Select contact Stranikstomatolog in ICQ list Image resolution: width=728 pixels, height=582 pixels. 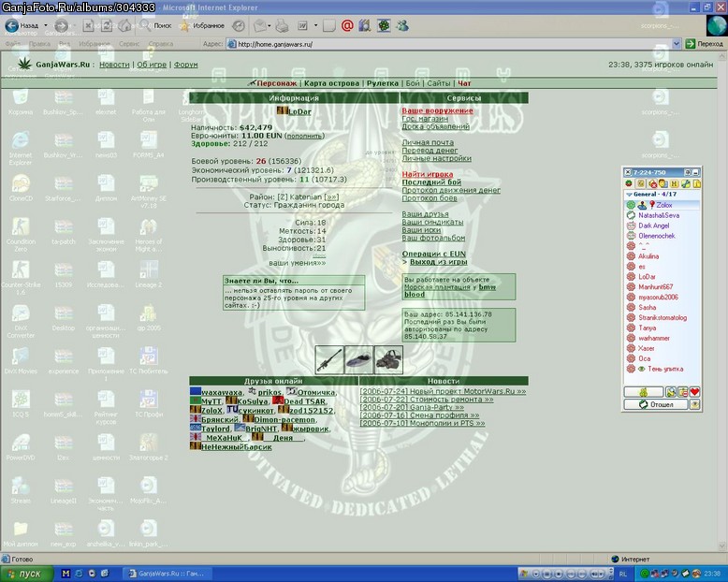(x=662, y=318)
